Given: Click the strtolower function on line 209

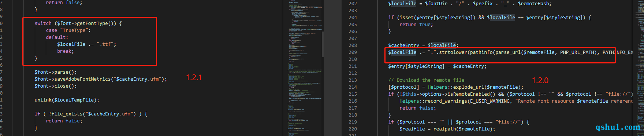Looking at the screenshot, I should (x=453, y=52).
